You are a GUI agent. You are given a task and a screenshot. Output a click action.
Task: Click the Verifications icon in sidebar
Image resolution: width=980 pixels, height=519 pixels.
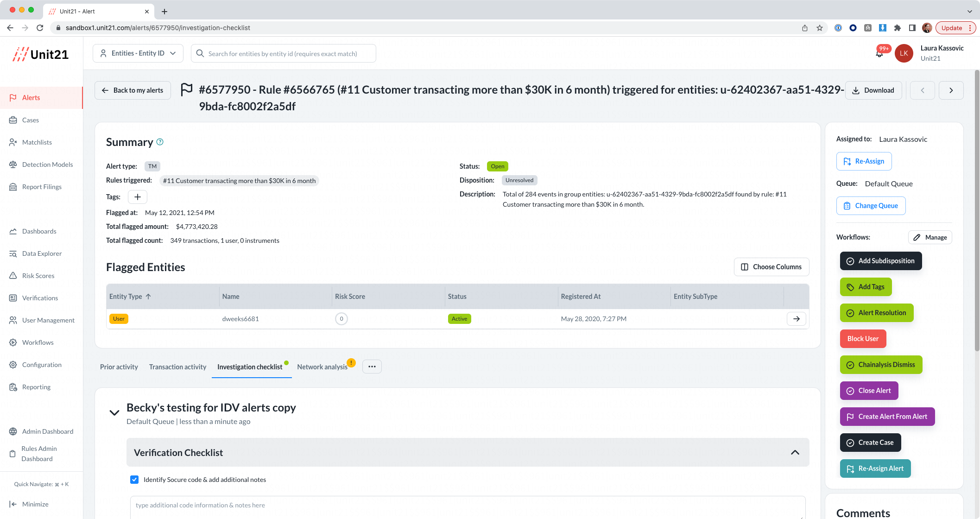pyautogui.click(x=13, y=298)
